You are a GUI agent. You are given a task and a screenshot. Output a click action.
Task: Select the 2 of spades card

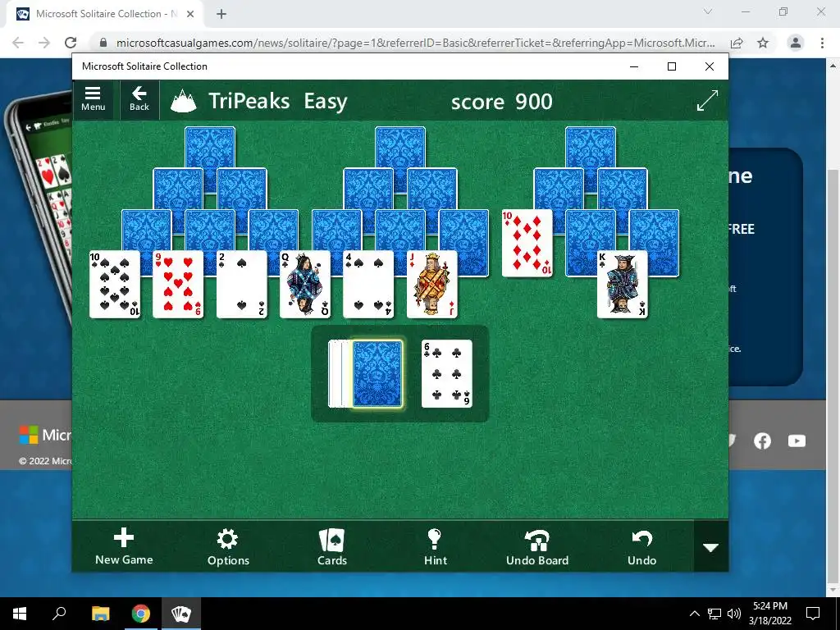pos(242,285)
